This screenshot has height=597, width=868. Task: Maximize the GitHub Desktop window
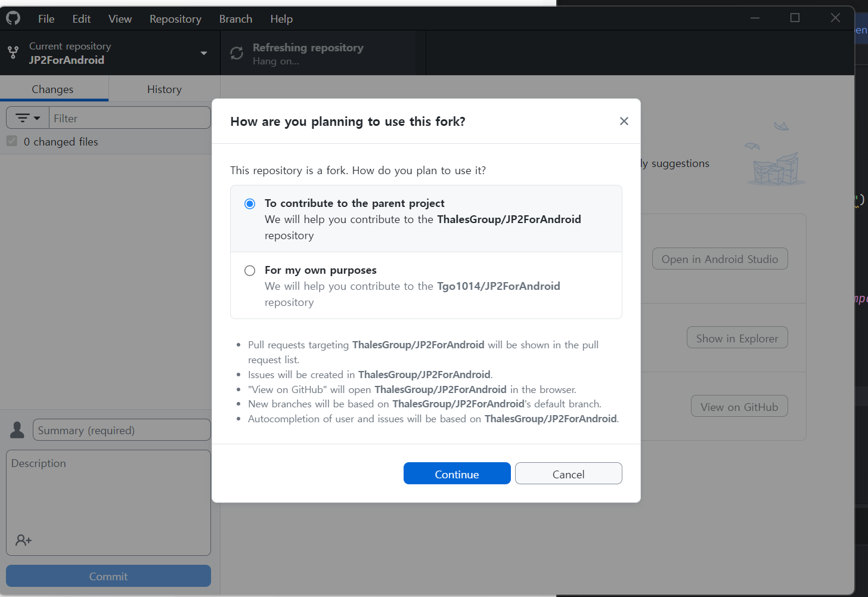[x=795, y=18]
